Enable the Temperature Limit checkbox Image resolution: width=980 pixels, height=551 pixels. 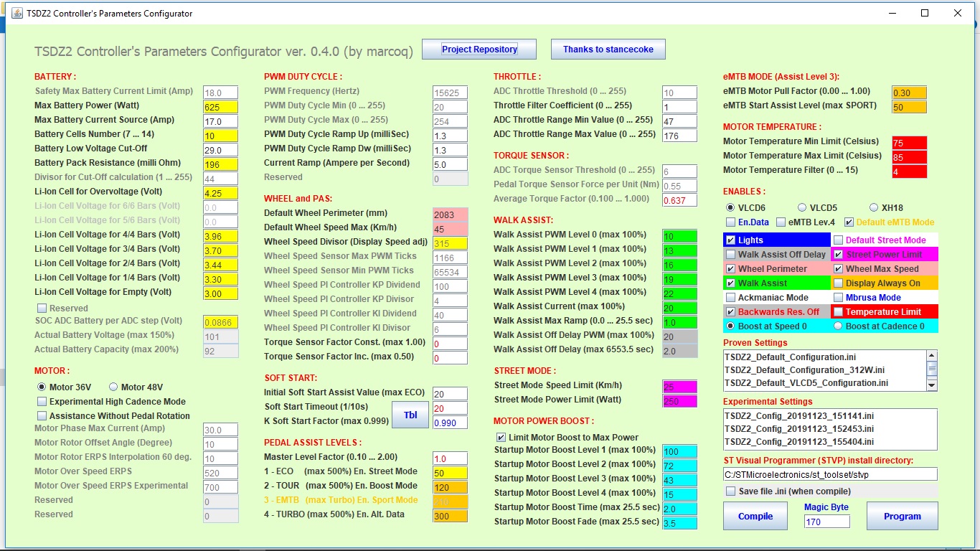point(838,312)
